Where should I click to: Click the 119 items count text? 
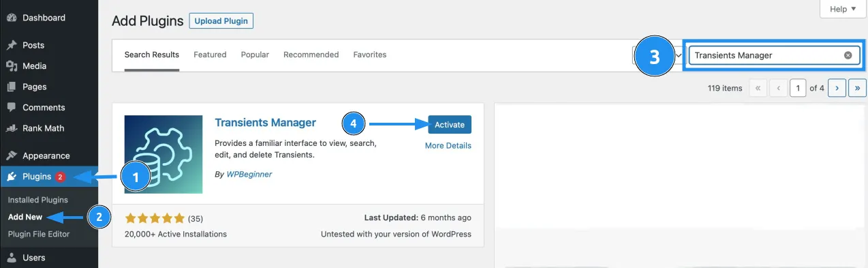[725, 88]
